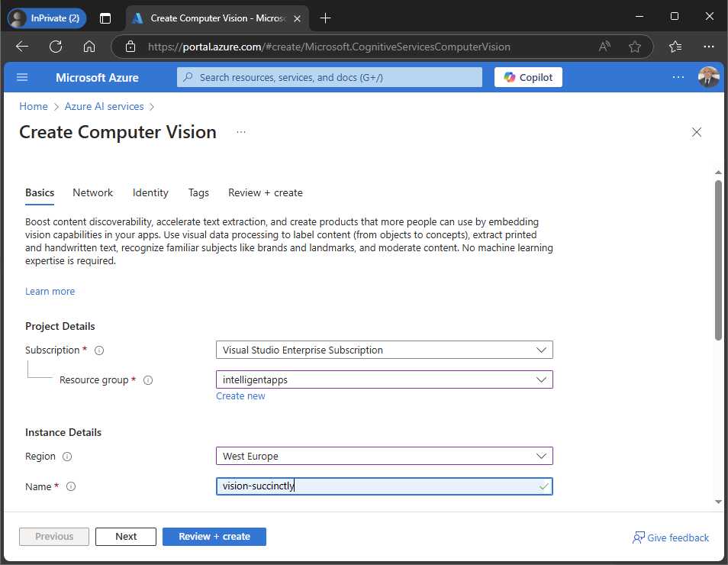Screen dimensions: 728x565
Task: Click the scrollbar down arrow
Action: (x=718, y=502)
